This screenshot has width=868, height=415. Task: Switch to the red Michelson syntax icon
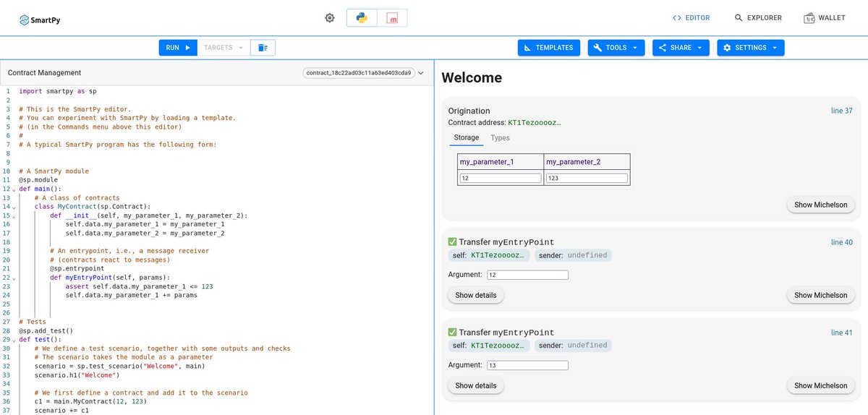[x=392, y=18]
